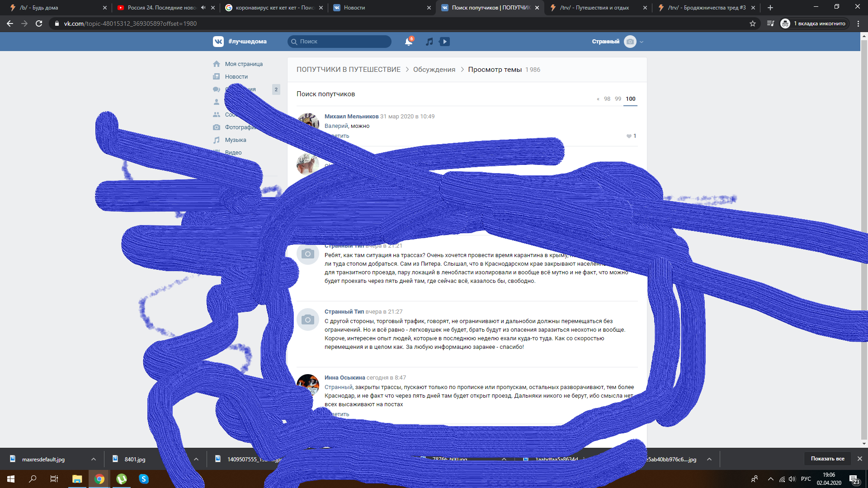Viewport: 868px width, 488px height.
Task: Go to page 99 of the discussion
Action: [618, 99]
